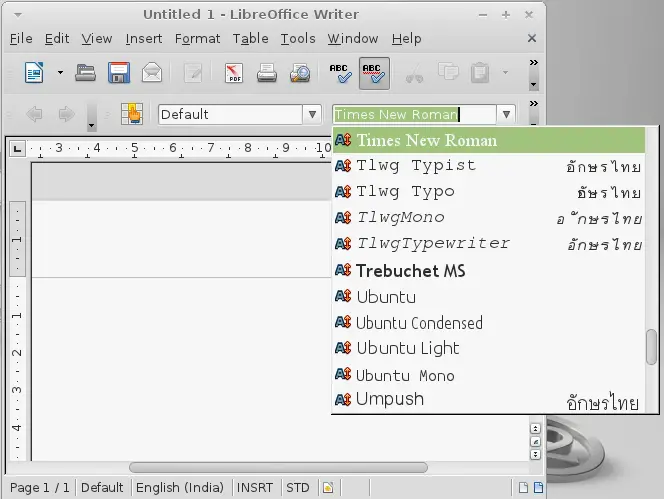The width and height of the screenshot is (664, 499).
Task: Open the Paste options dropdown arrow
Action: click(x=505, y=73)
